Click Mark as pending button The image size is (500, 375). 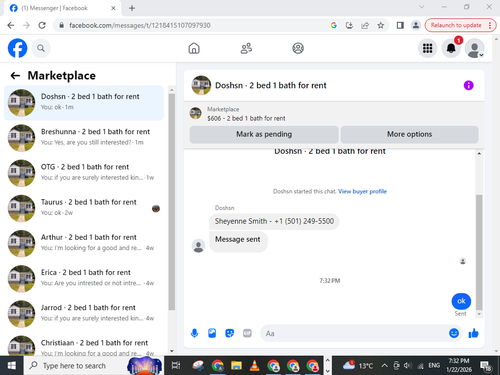[264, 134]
